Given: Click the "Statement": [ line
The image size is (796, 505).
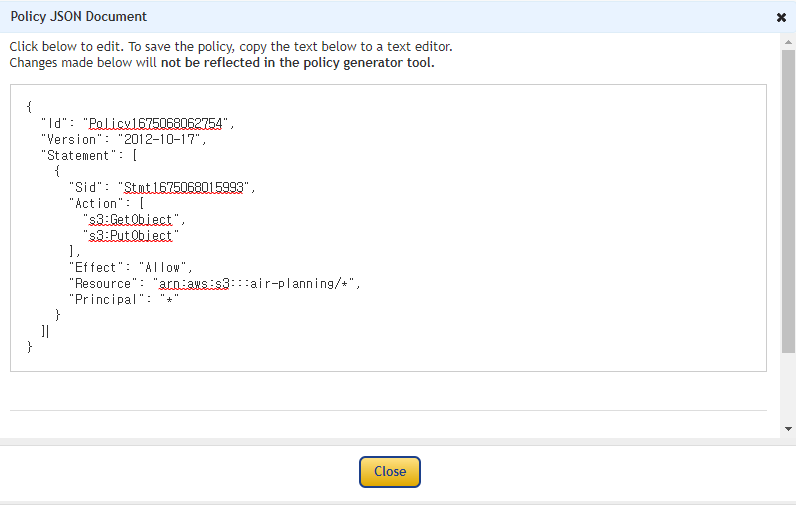Looking at the screenshot, I should click(x=89, y=155).
